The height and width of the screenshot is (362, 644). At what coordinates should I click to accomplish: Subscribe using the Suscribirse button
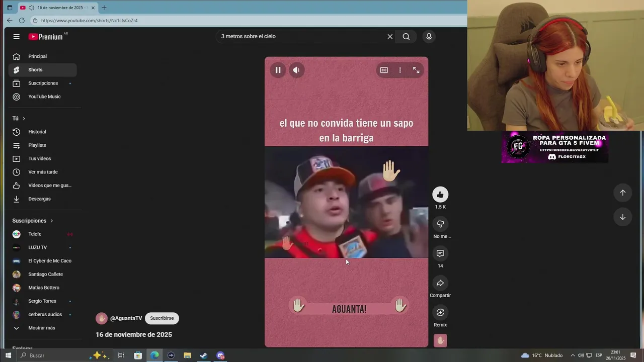tap(162, 318)
